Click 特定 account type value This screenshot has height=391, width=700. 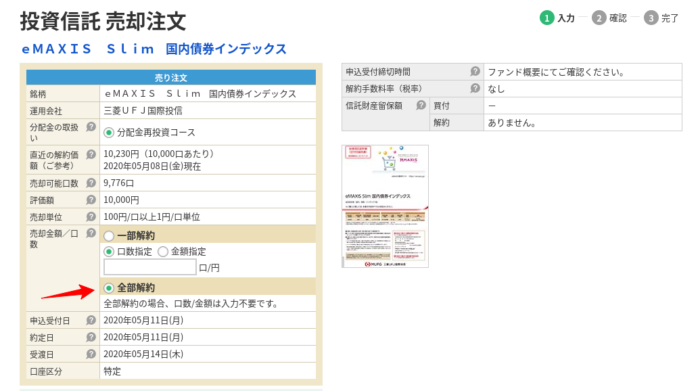point(112,371)
